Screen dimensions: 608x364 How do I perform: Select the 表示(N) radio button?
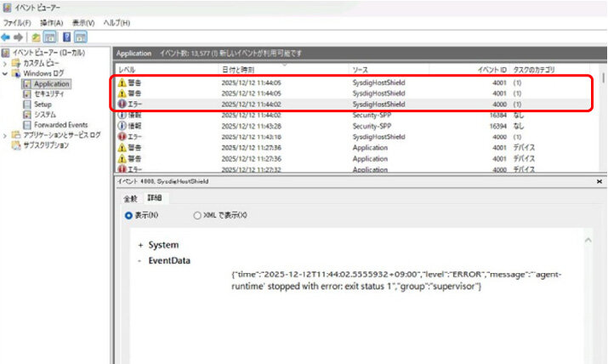click(129, 215)
